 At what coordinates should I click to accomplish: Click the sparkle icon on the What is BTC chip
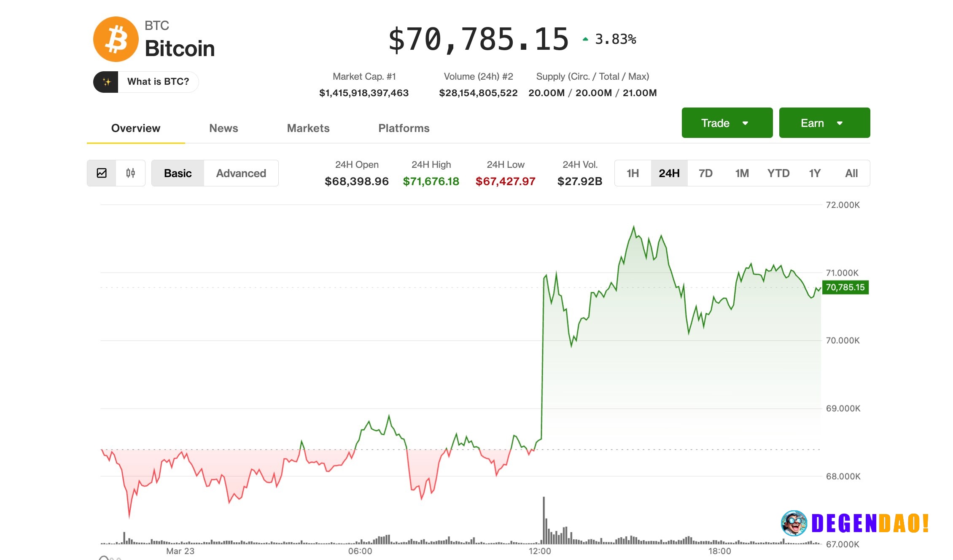tap(106, 81)
